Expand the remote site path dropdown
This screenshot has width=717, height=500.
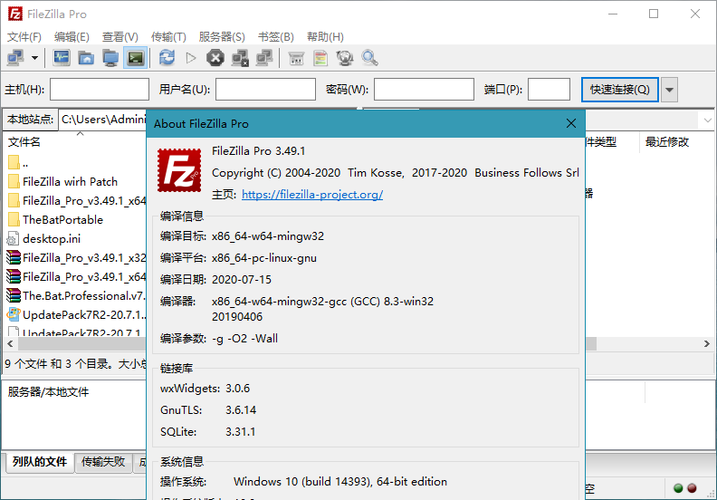[707, 120]
